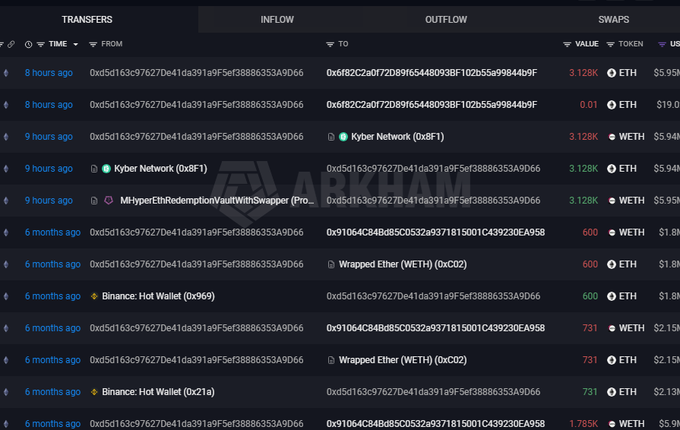This screenshot has height=430, width=680.
Task: Click value 0.01 in second row
Action: 588,104
